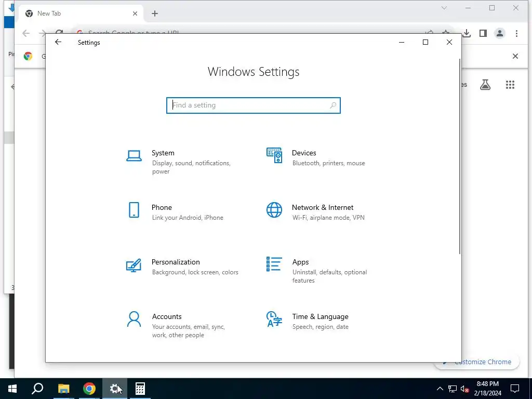Open Google apps grid in Chrome
The width and height of the screenshot is (532, 399).
510,85
